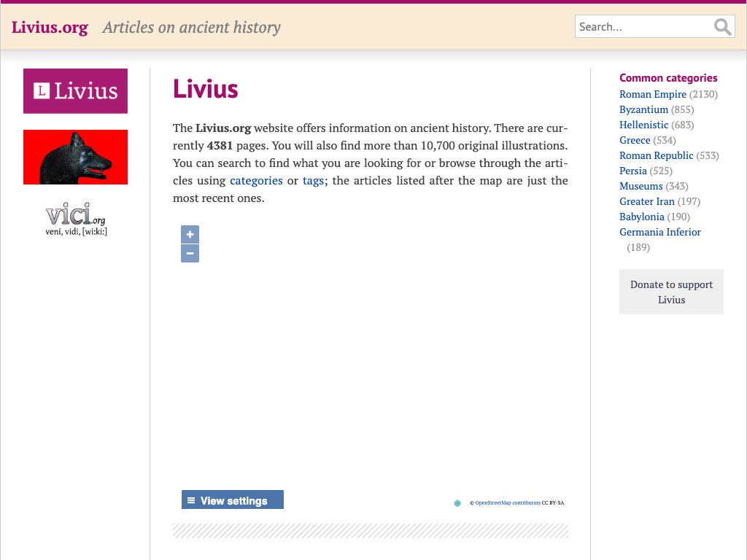Screen dimensions: 747x560
Task: Zoom out on the map
Action: point(190,253)
